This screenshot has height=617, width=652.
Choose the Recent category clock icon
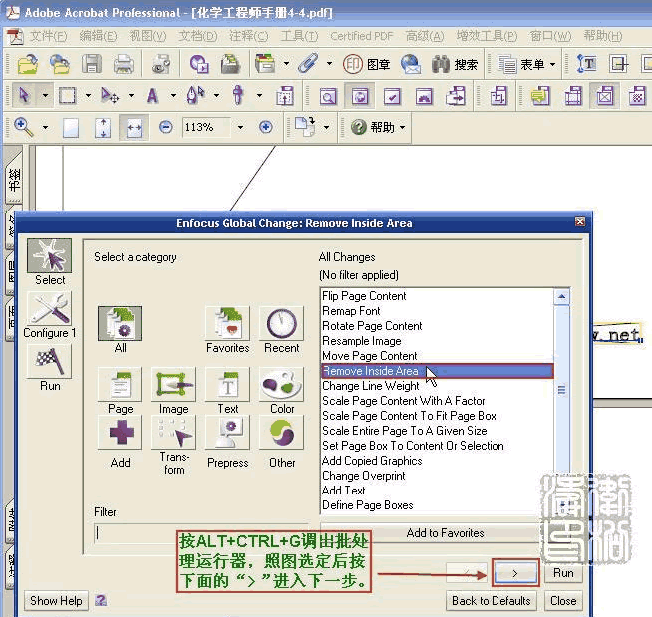point(282,323)
